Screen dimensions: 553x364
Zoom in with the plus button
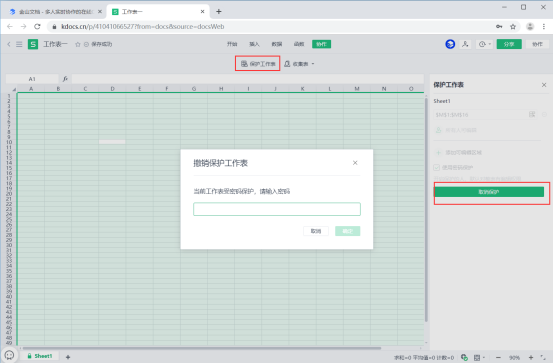pyautogui.click(x=531, y=358)
